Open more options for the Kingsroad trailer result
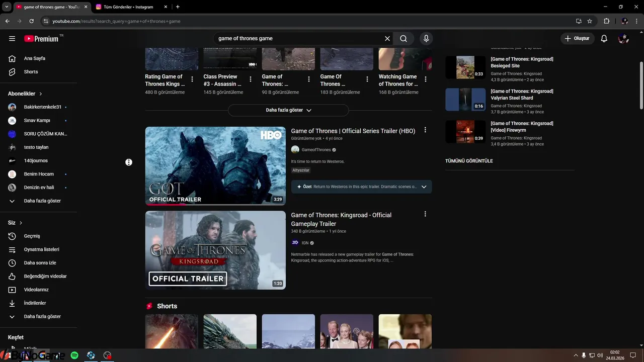Viewport: 644px width, 362px height. click(x=425, y=214)
